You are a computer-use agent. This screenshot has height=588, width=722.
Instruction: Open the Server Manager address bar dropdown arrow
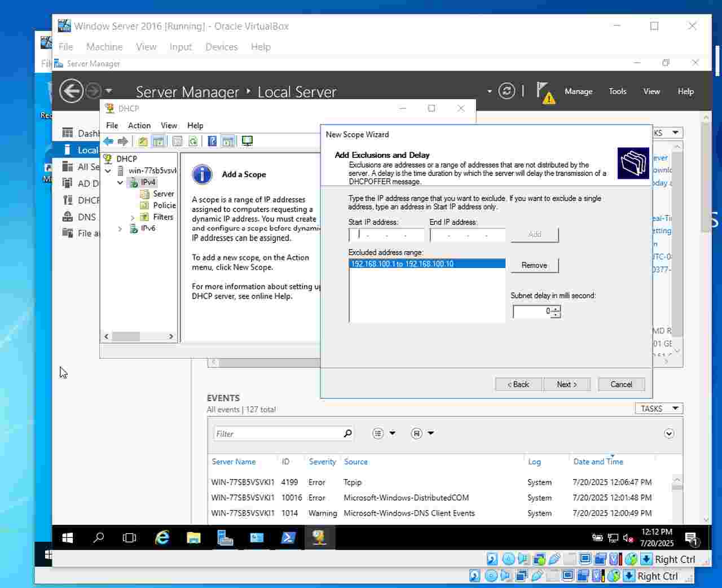(x=489, y=91)
